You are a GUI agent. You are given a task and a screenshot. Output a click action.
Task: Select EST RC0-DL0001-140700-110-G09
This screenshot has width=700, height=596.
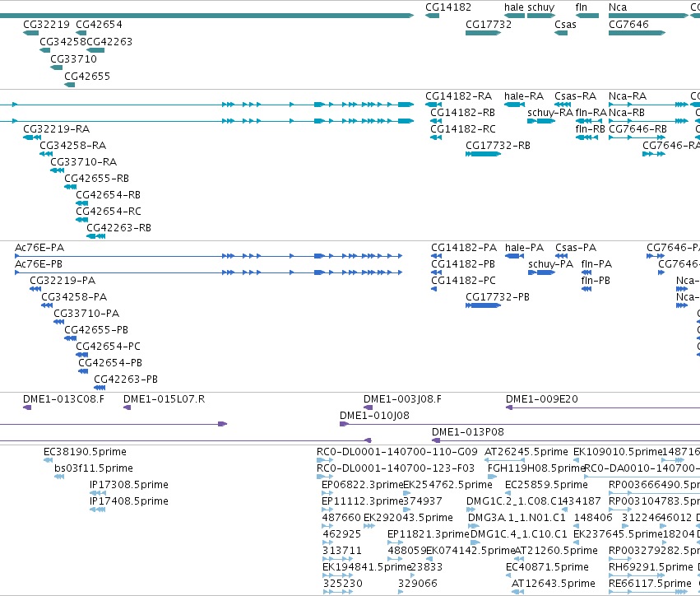(396, 452)
